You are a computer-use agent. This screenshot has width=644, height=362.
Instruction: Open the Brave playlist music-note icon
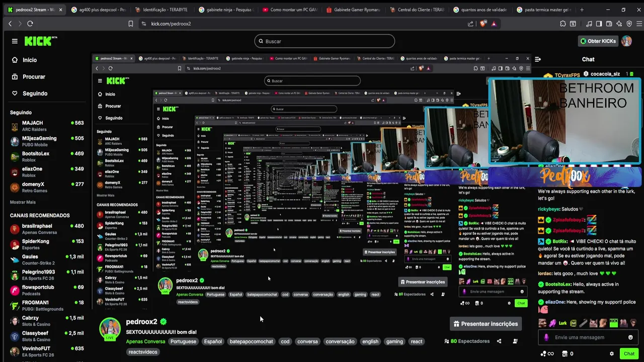(589, 24)
